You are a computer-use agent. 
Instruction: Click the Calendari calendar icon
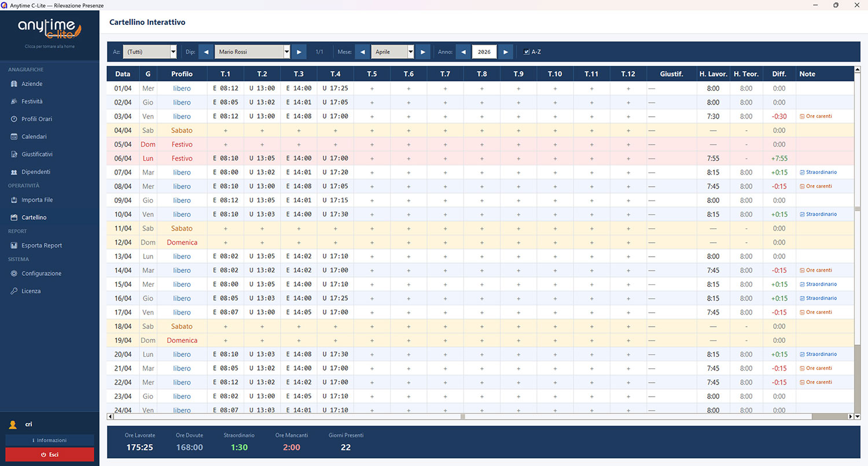point(14,137)
